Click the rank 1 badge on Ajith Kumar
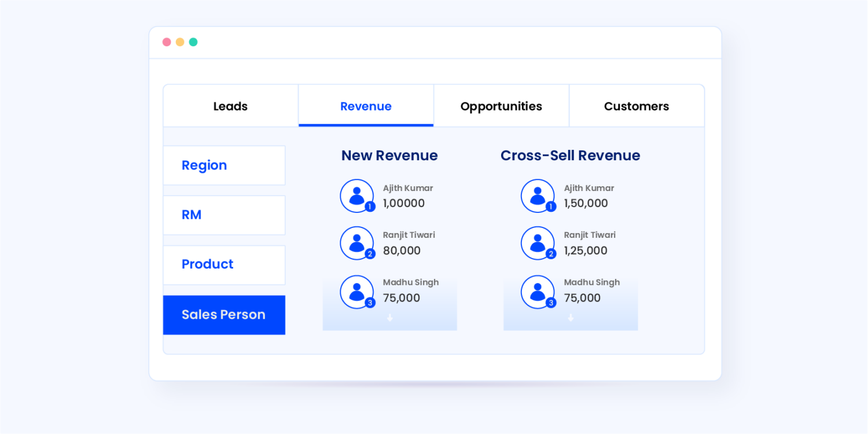 [369, 207]
